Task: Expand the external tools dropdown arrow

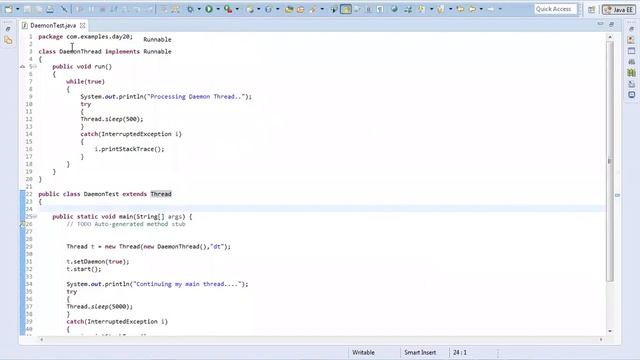Action: [237, 9]
